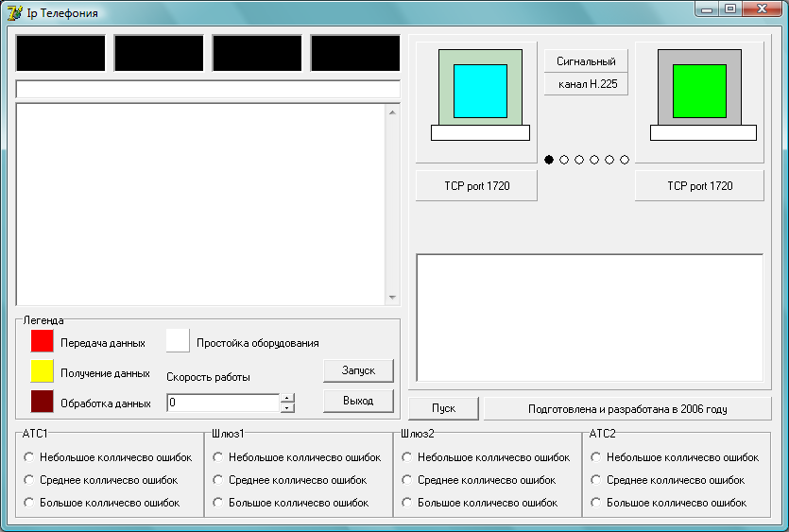Click the yellow Получение данных swatch
Viewport: 789px width, 532px height.
43,371
